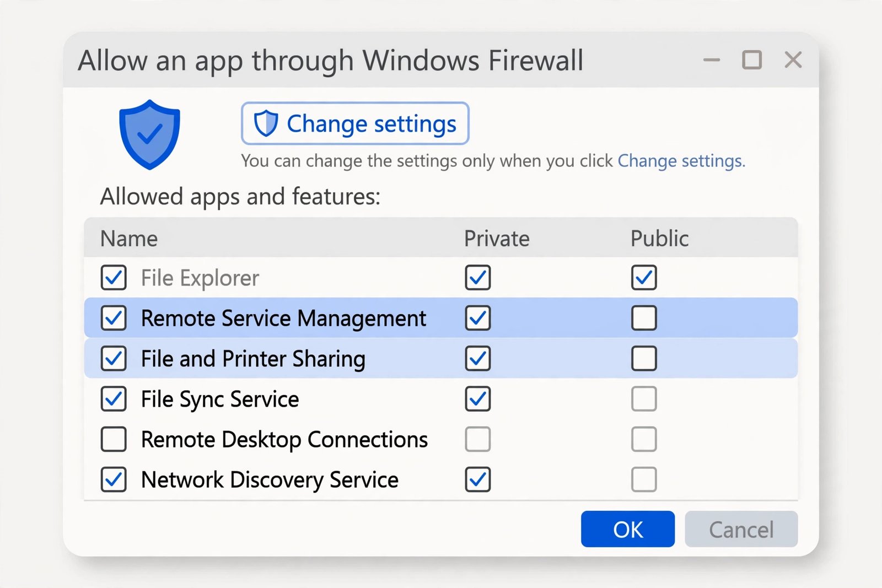Toggle File and Printer Sharing Private checkbox
This screenshot has height=588, width=882.
coord(478,359)
